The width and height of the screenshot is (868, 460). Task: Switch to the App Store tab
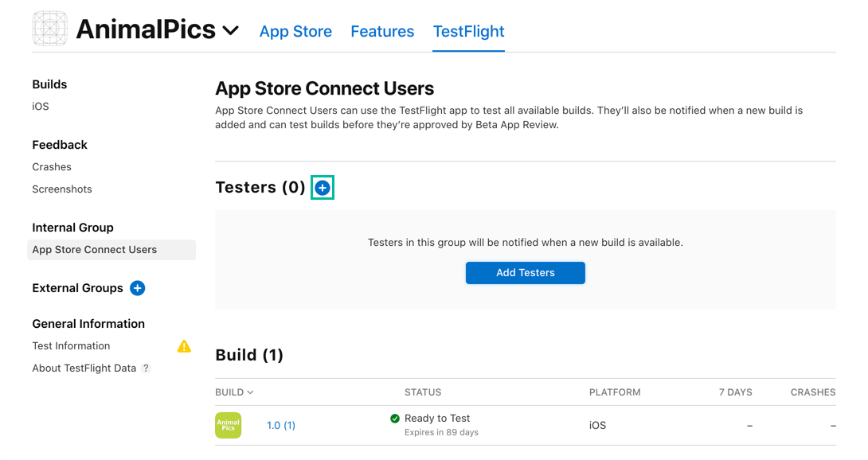tap(295, 32)
